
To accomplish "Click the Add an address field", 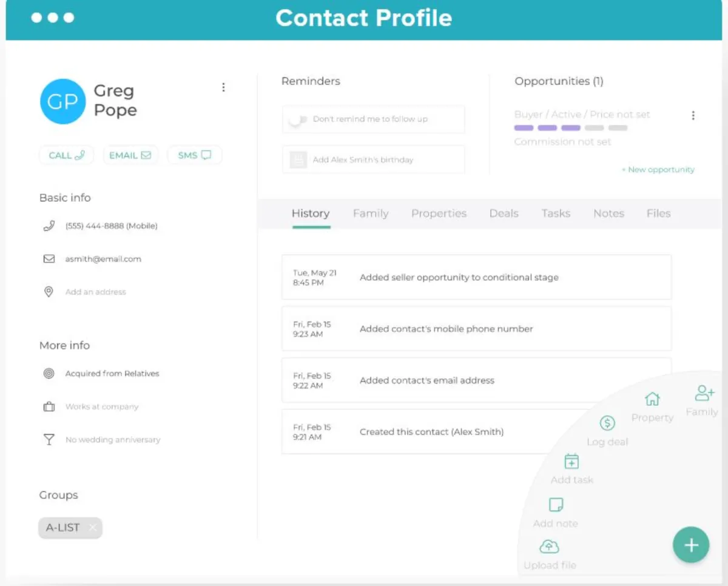I will pos(95,292).
